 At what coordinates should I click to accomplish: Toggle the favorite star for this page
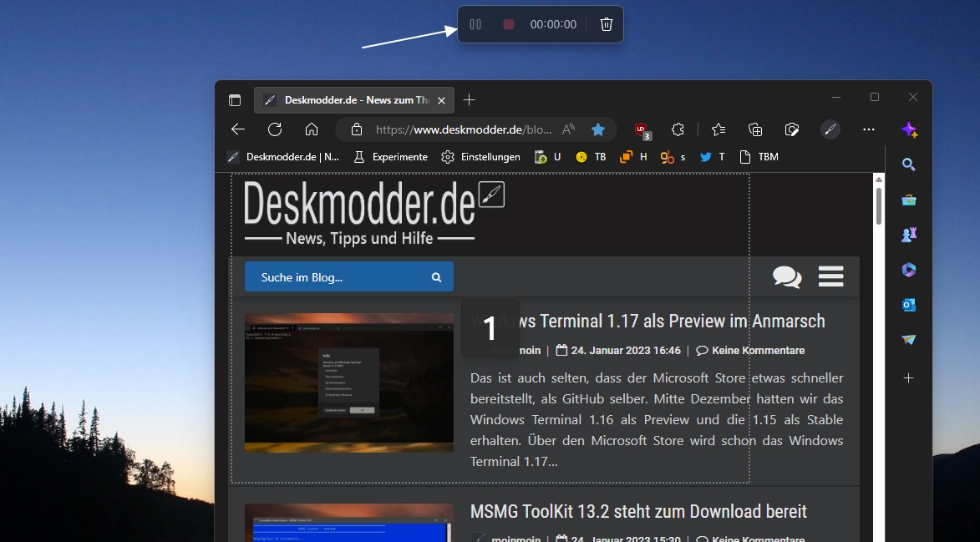[x=598, y=129]
